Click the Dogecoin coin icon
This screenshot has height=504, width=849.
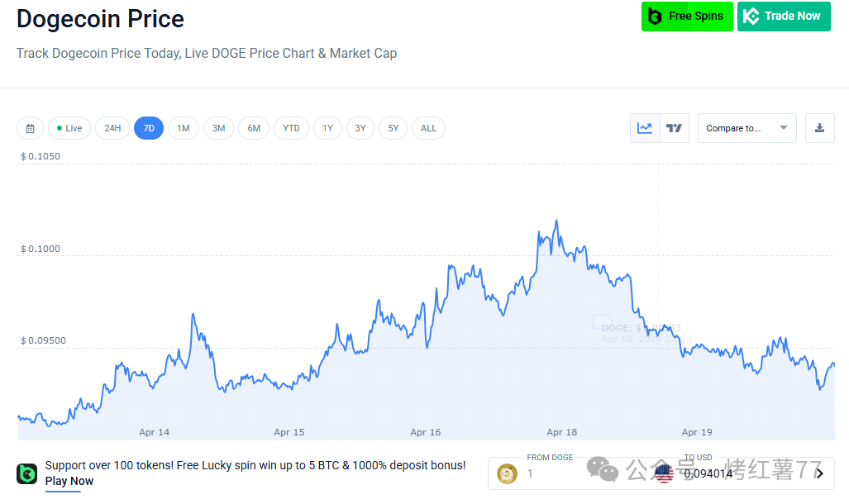pyautogui.click(x=507, y=473)
